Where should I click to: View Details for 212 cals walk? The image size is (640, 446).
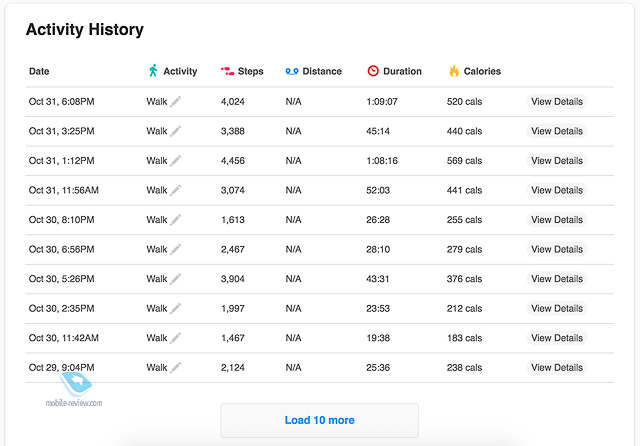pyautogui.click(x=557, y=308)
